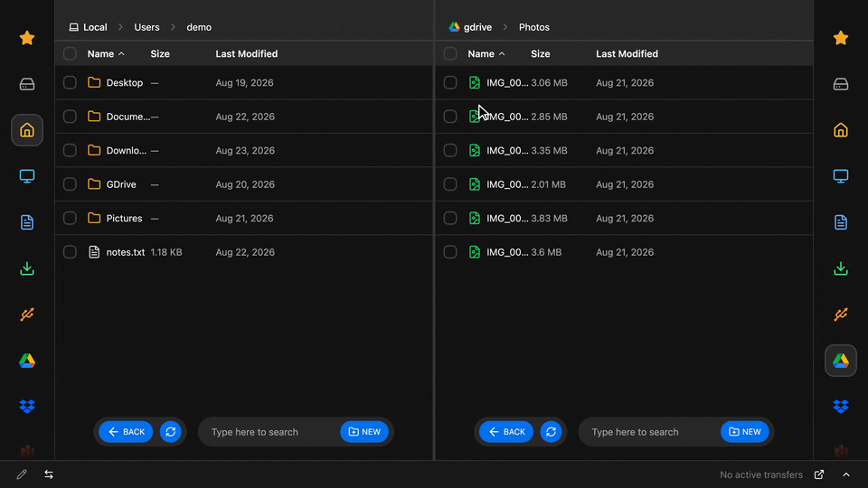Image resolution: width=868 pixels, height=488 pixels.
Task: Check the 3.06 MB image checkbox
Action: pyautogui.click(x=450, y=82)
